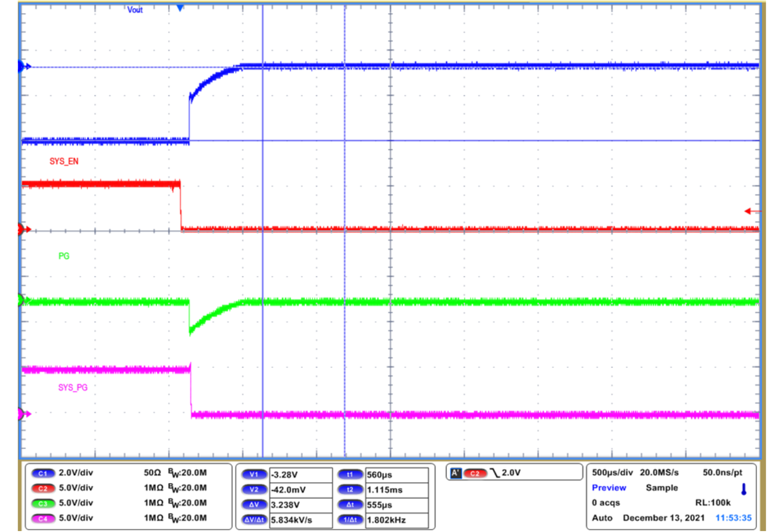Click the 2.0V trigger level value
The width and height of the screenshot is (784, 532).
tap(511, 472)
